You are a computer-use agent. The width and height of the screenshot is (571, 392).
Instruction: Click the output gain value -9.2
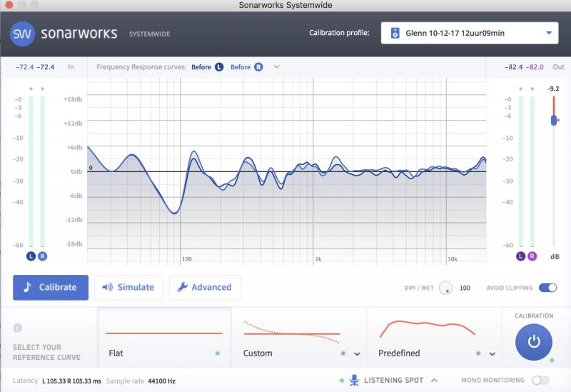click(x=554, y=89)
